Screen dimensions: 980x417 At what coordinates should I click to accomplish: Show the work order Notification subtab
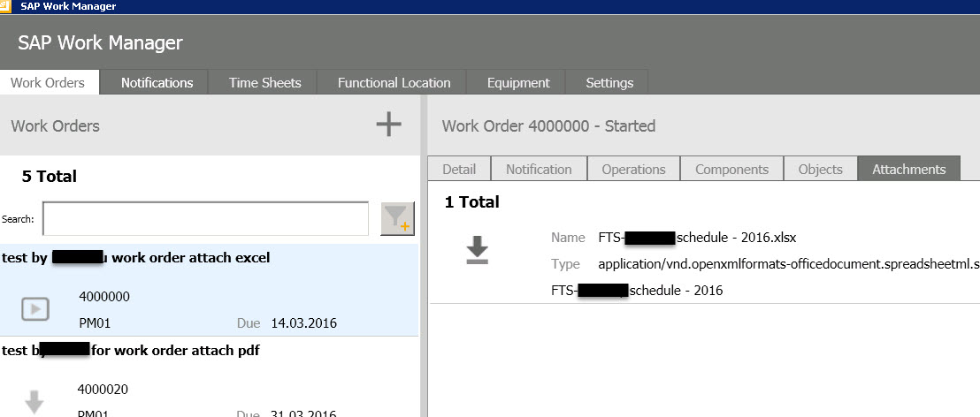tap(539, 169)
